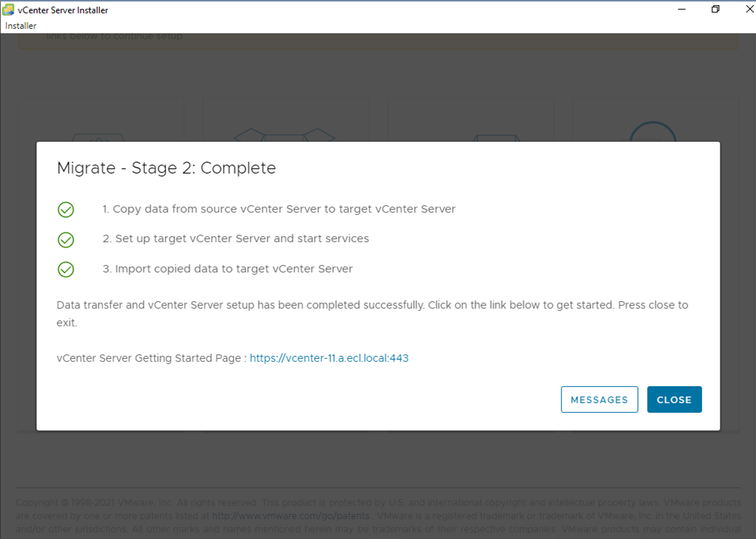Click the vCenter Server Installer app icon
This screenshot has height=539, width=756.
(8, 10)
